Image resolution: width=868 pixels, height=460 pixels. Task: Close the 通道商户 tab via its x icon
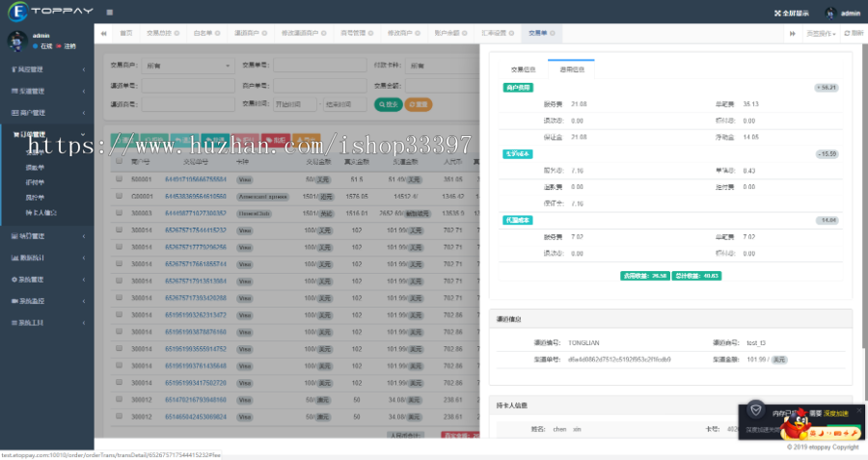[264, 33]
